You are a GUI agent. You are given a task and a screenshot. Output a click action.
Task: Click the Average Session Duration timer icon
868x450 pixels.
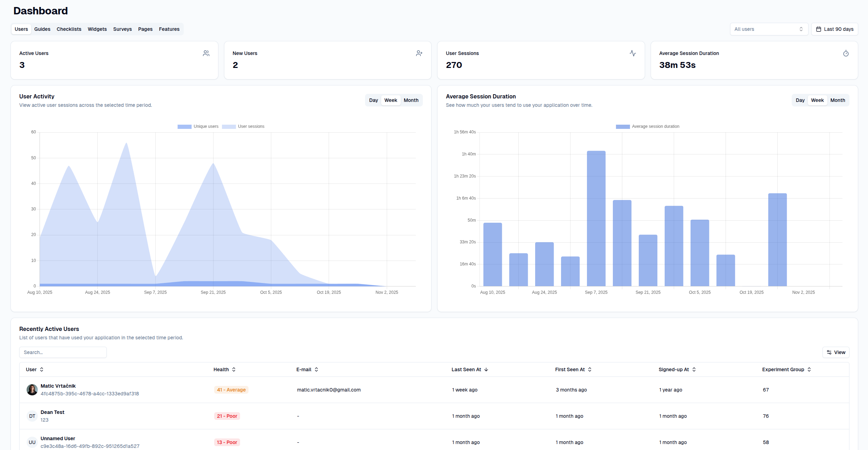(x=846, y=53)
